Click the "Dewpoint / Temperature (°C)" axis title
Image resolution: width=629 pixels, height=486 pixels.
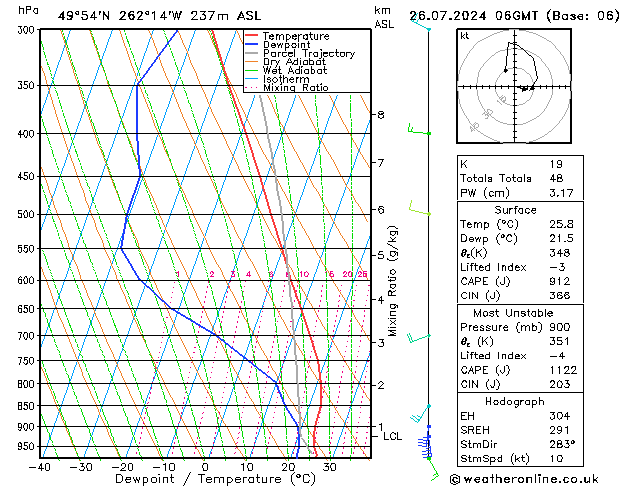tap(215, 479)
